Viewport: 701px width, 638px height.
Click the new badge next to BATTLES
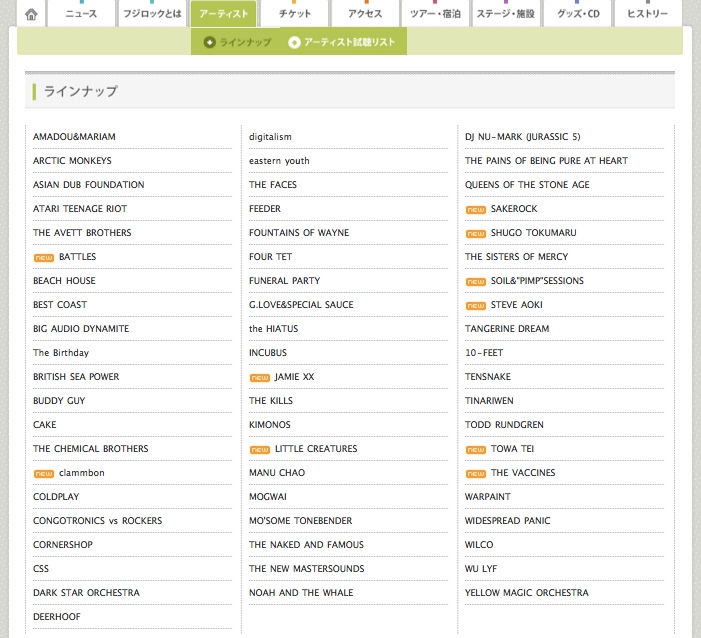pyautogui.click(x=44, y=258)
